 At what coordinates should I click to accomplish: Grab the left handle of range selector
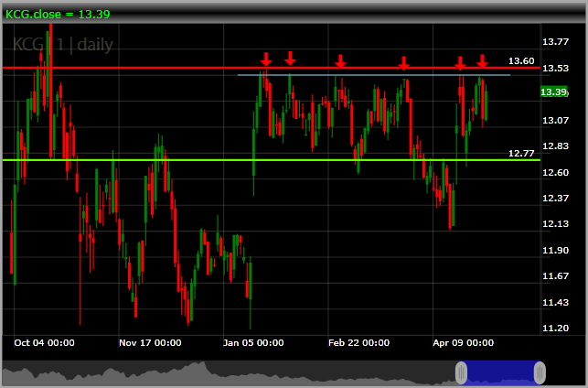point(461,372)
